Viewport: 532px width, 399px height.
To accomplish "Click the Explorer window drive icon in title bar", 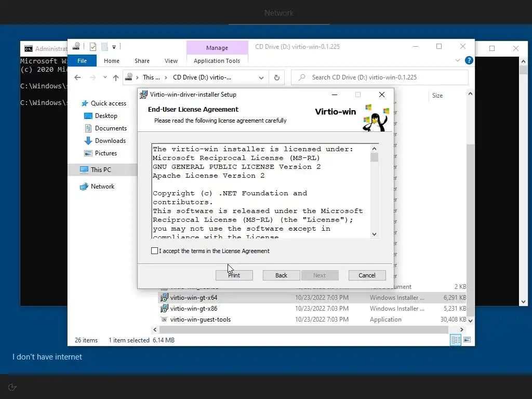I will tap(76, 46).
